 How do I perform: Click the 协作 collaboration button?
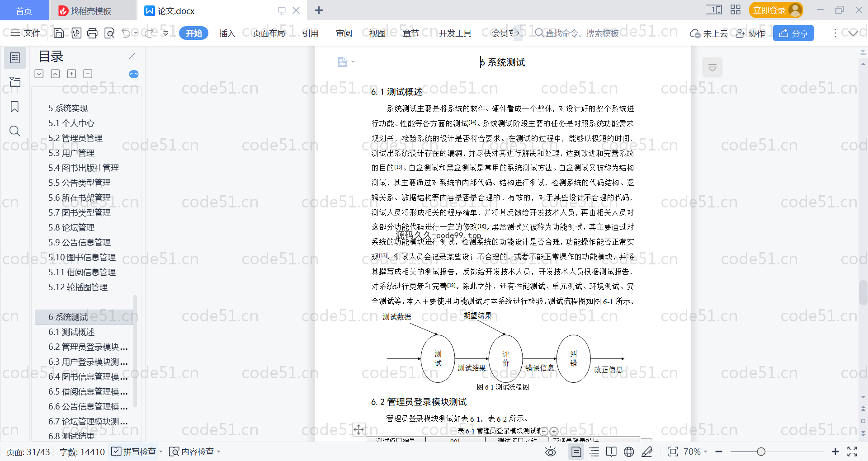(x=750, y=33)
